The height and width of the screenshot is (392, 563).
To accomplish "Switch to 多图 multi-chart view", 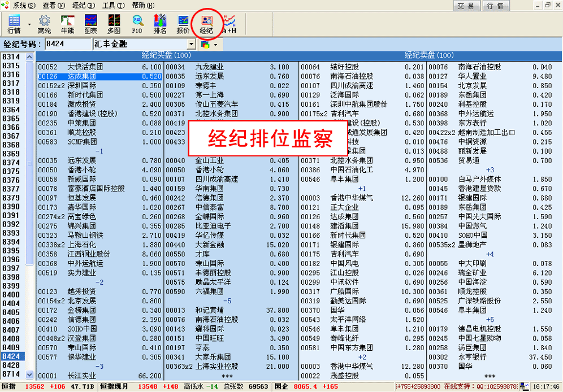I will [x=114, y=24].
